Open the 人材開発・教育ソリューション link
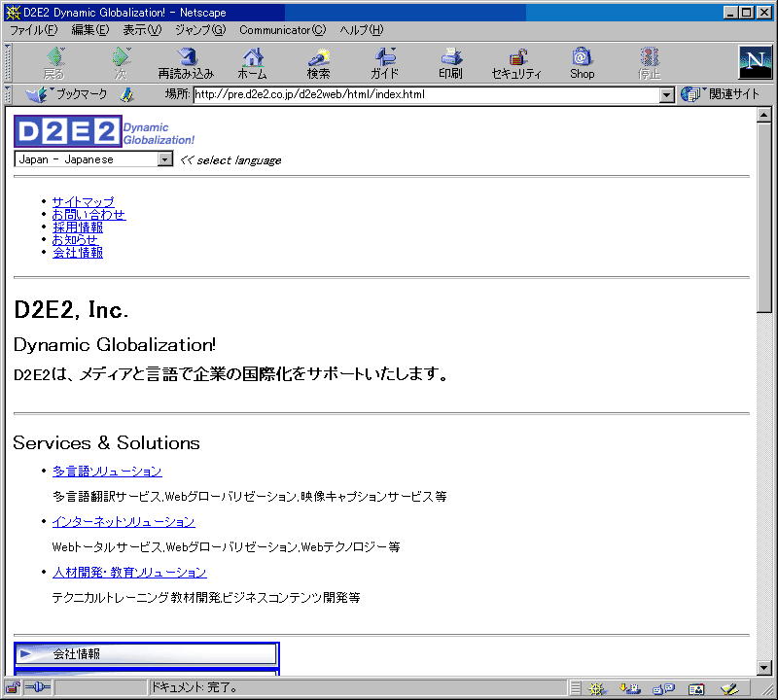Screen dimensions: 778x700 (x=129, y=572)
